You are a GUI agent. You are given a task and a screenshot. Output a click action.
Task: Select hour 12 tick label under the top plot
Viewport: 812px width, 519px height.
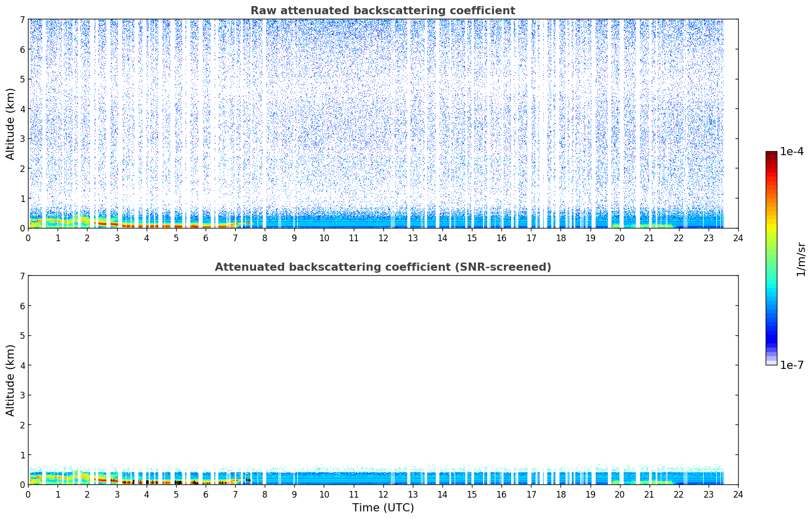pos(383,238)
